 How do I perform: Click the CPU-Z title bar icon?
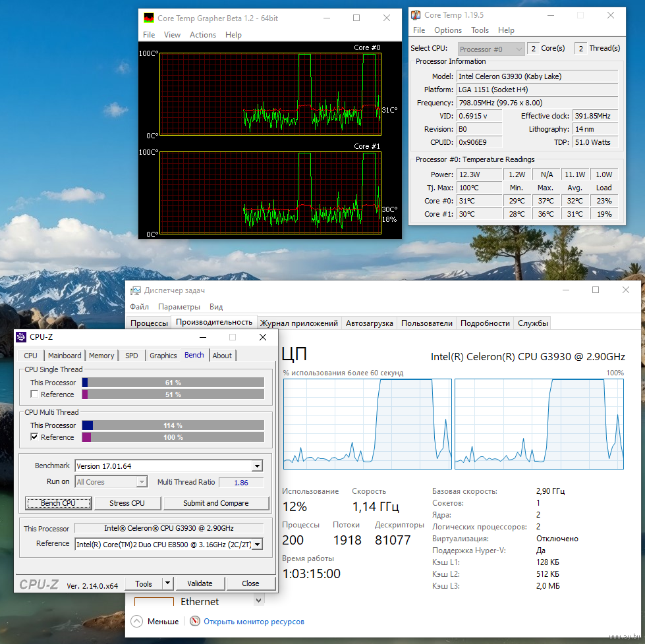[x=22, y=337]
